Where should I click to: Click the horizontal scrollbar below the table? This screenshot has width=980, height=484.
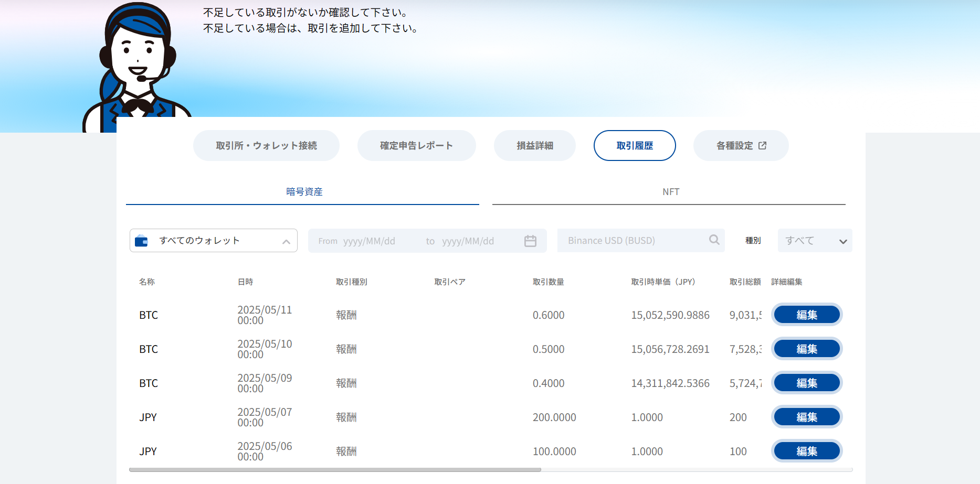click(336, 469)
